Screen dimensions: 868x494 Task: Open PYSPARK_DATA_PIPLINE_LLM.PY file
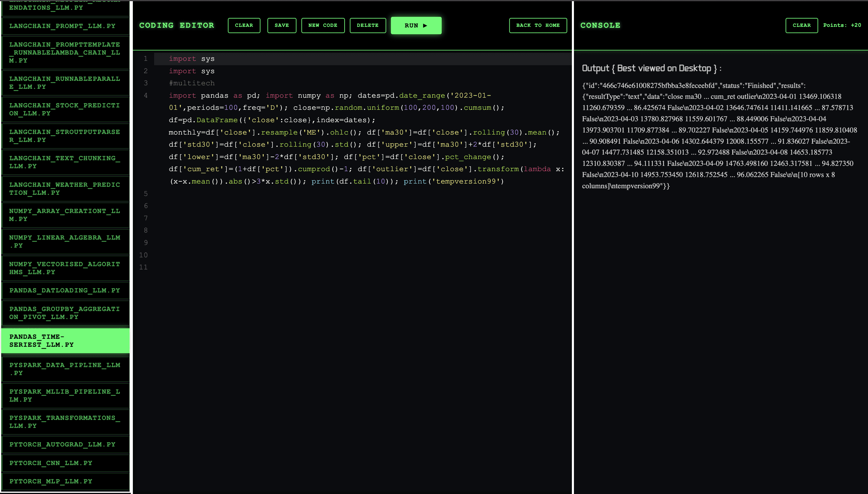point(66,369)
